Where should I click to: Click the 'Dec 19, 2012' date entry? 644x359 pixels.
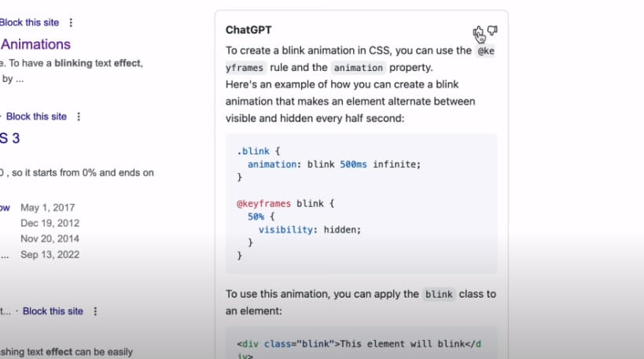pyautogui.click(x=50, y=224)
